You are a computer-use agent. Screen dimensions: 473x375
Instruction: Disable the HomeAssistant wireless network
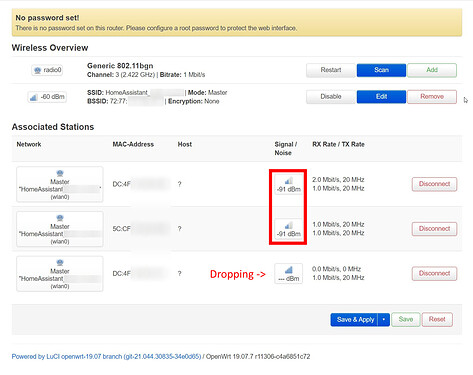pos(331,97)
